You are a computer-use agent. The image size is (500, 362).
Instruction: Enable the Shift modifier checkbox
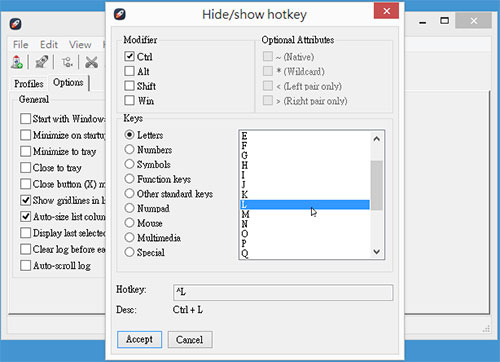tap(129, 86)
